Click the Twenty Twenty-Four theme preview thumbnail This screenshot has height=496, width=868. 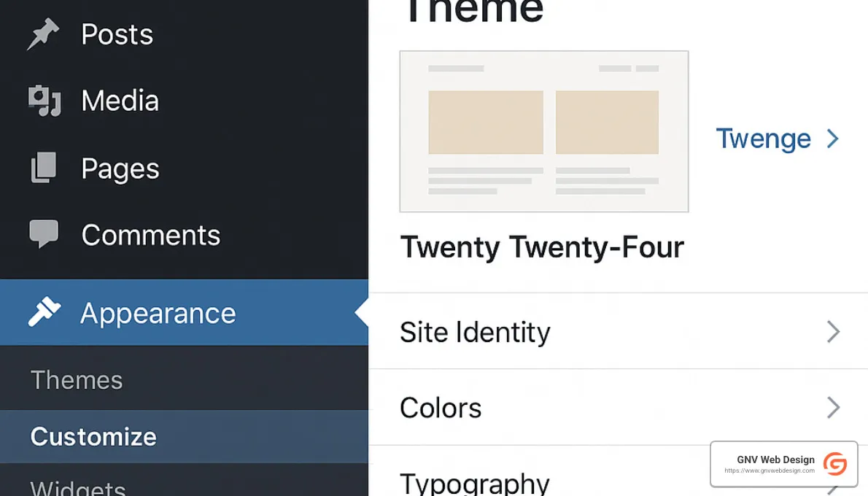point(543,131)
